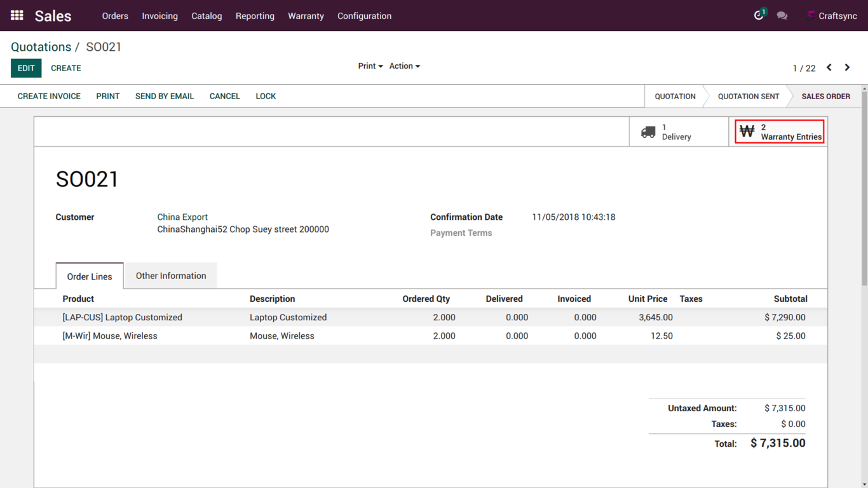Open the Configuration menu
This screenshot has height=488, width=868.
click(x=364, y=16)
